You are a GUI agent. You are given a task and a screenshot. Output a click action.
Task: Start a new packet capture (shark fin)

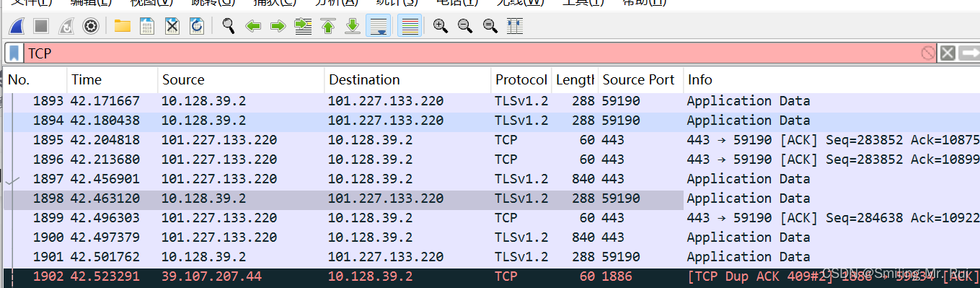point(17,27)
